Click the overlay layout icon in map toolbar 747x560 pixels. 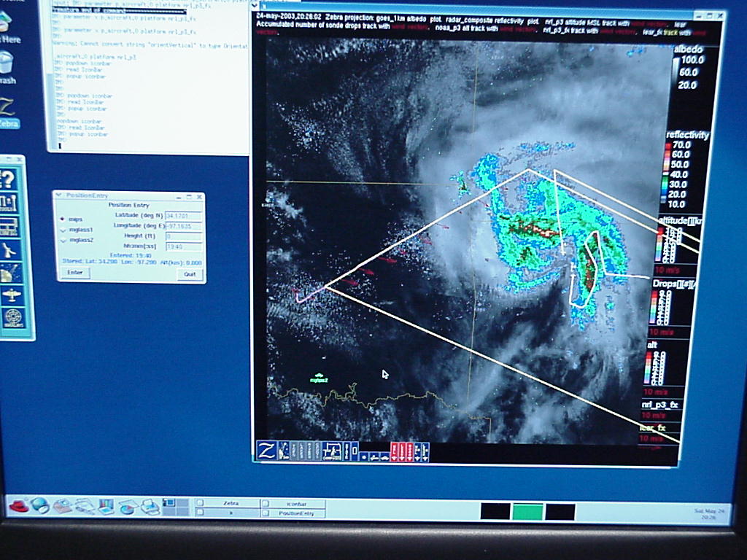(x=332, y=451)
